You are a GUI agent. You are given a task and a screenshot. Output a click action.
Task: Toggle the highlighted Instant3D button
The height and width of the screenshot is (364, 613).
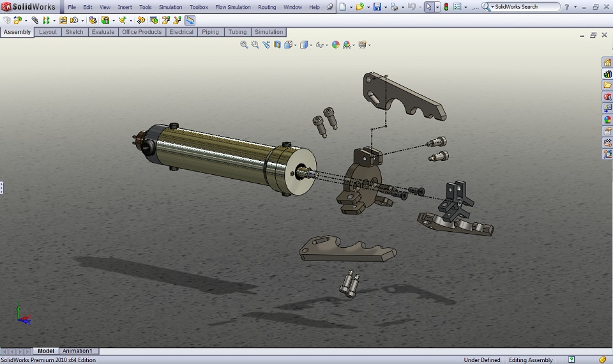(x=190, y=20)
